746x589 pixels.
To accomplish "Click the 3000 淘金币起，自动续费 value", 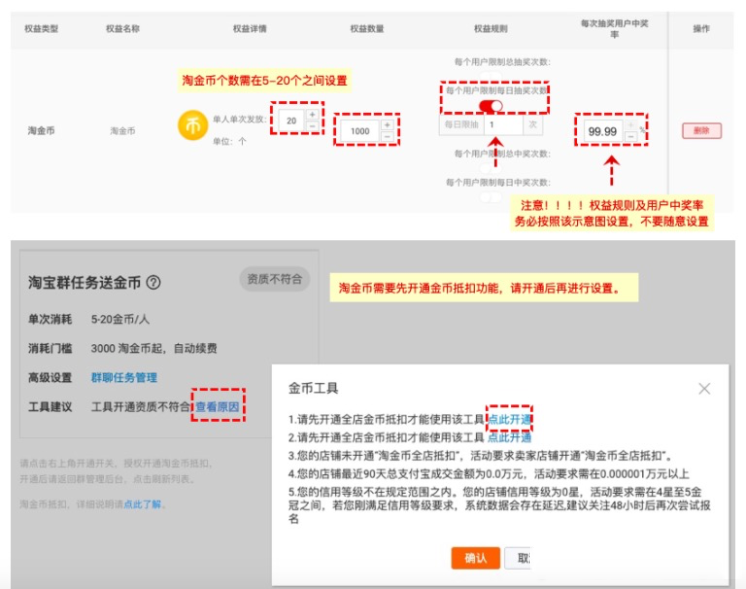I will pos(154,348).
